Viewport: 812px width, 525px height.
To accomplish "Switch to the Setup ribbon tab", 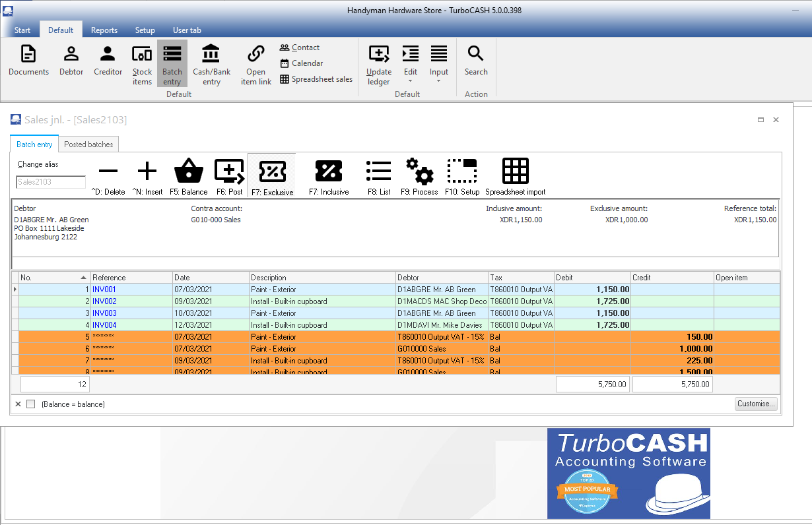I will [145, 30].
